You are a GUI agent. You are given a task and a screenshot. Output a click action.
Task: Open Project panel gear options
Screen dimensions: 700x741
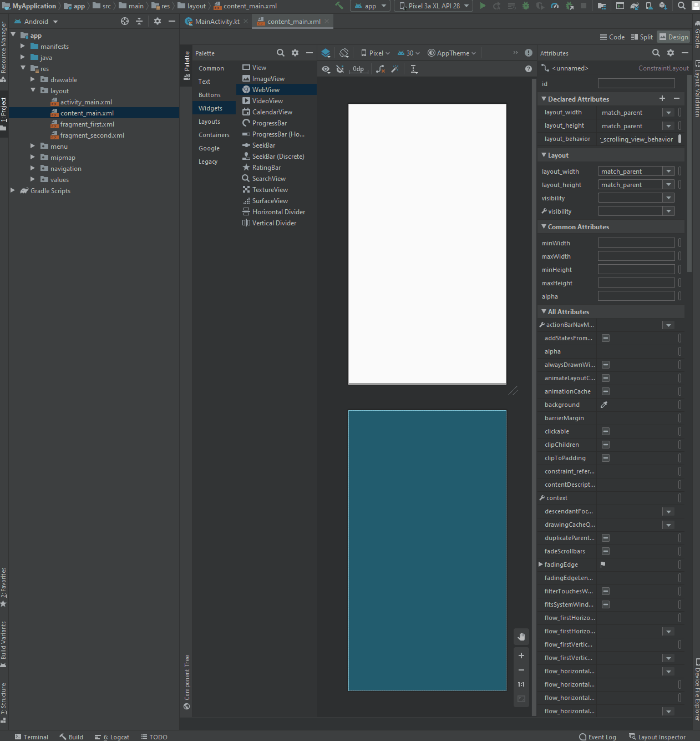coord(158,21)
